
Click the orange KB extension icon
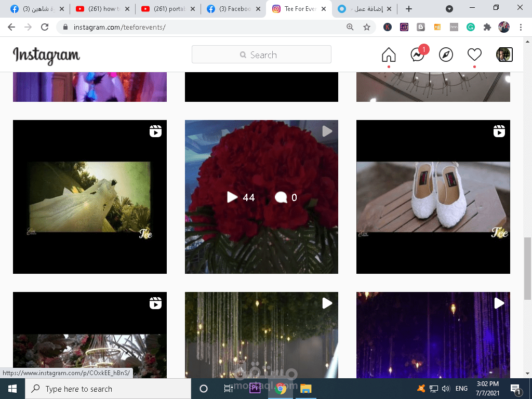pos(437,27)
